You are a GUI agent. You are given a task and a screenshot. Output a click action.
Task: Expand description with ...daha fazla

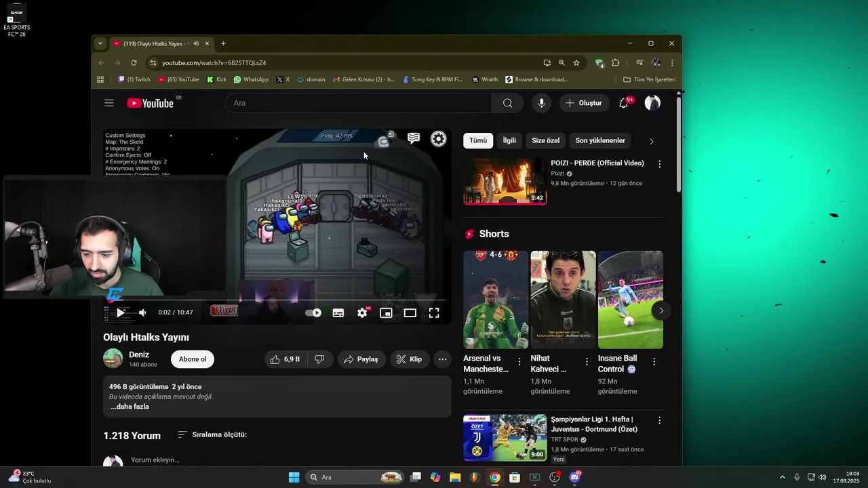click(130, 407)
